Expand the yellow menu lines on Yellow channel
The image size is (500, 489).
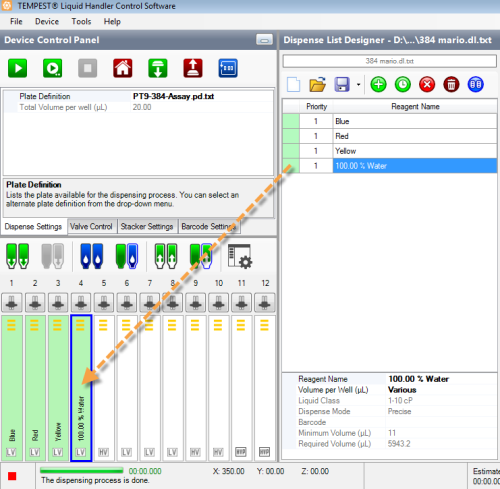click(x=57, y=325)
